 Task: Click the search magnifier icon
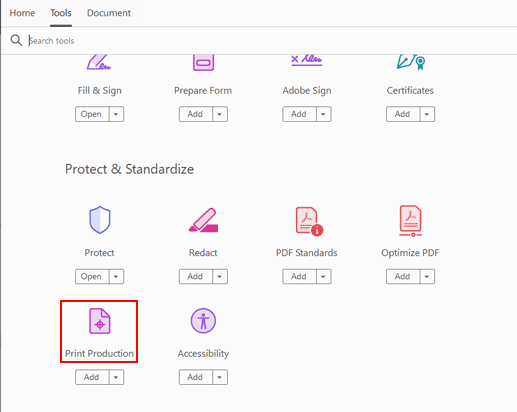point(16,40)
